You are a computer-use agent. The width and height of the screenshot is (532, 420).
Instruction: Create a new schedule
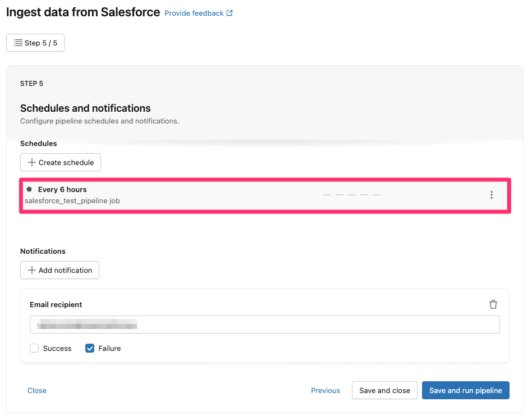60,162
